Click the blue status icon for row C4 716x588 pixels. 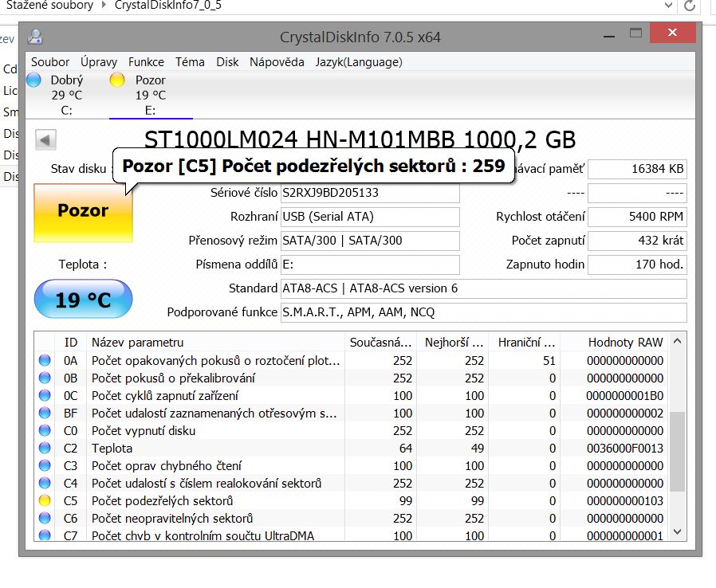[x=45, y=483]
